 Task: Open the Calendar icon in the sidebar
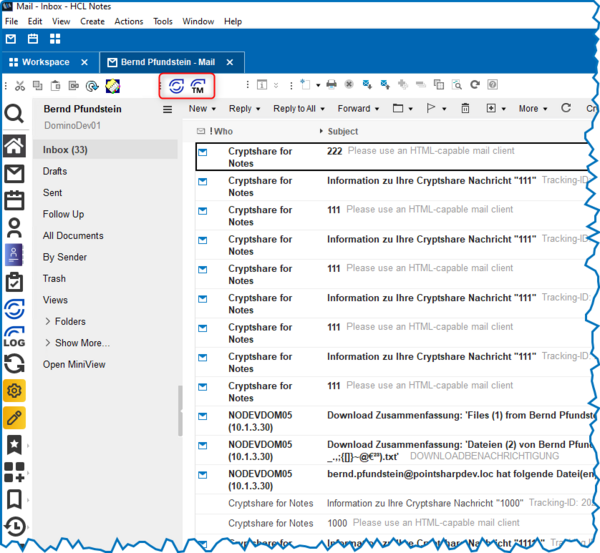coord(14,201)
